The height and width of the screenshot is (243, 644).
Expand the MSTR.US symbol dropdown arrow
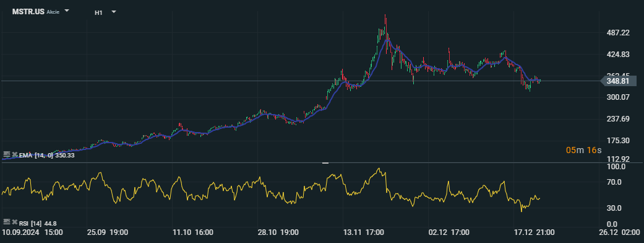(67, 11)
